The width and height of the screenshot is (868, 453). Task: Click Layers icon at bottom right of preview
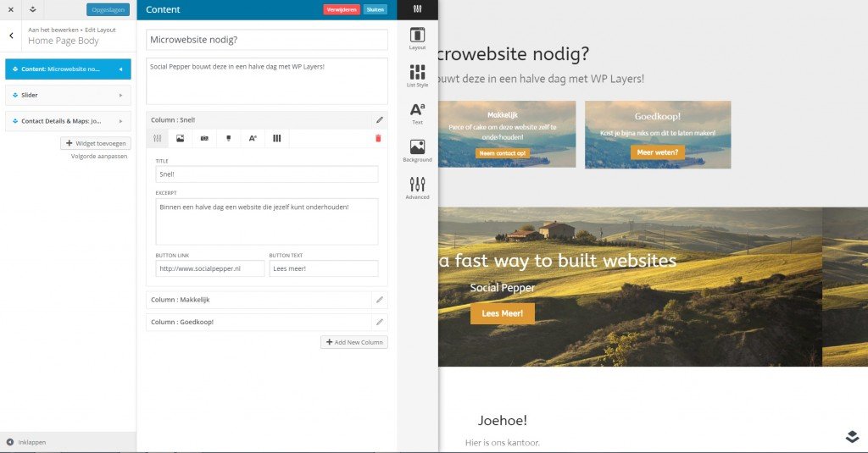852,436
